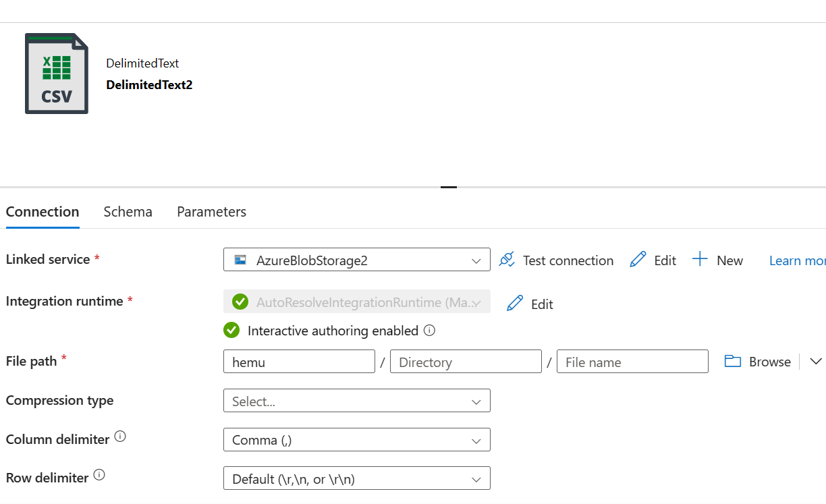
Task: Click the pencil icon beside Integration runtime
Action: 515,304
